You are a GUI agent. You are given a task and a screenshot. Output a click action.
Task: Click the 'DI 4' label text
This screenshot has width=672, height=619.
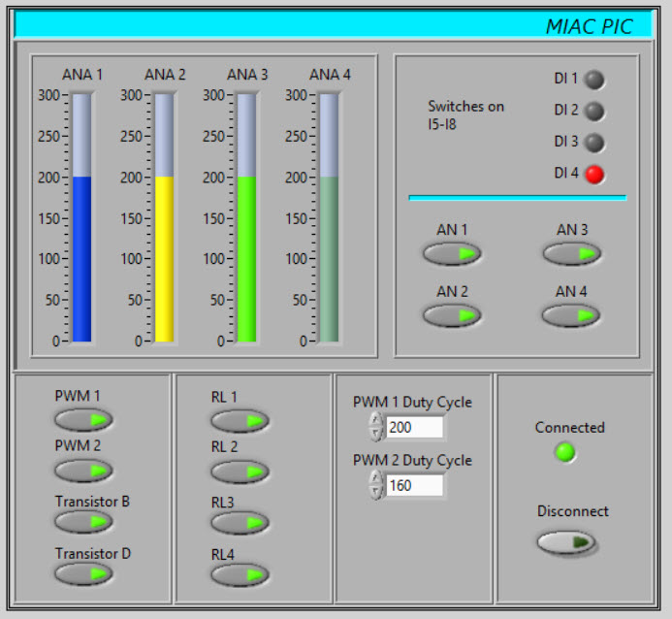(x=565, y=173)
